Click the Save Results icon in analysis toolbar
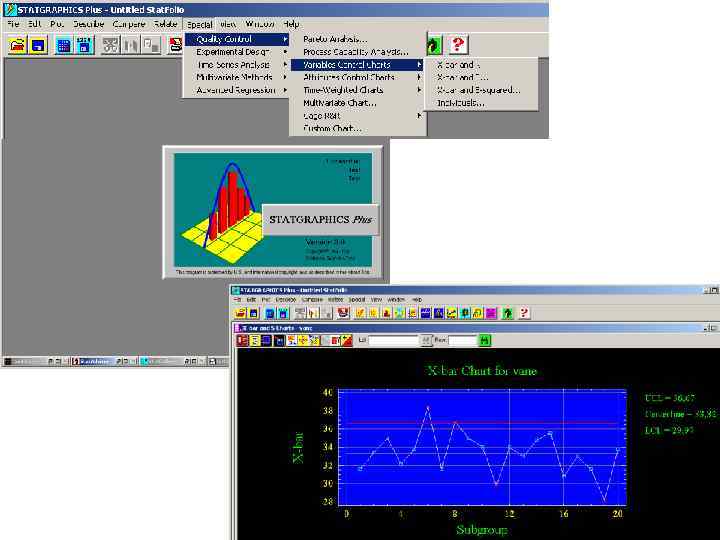This screenshot has height=540, width=720. pos(279,340)
